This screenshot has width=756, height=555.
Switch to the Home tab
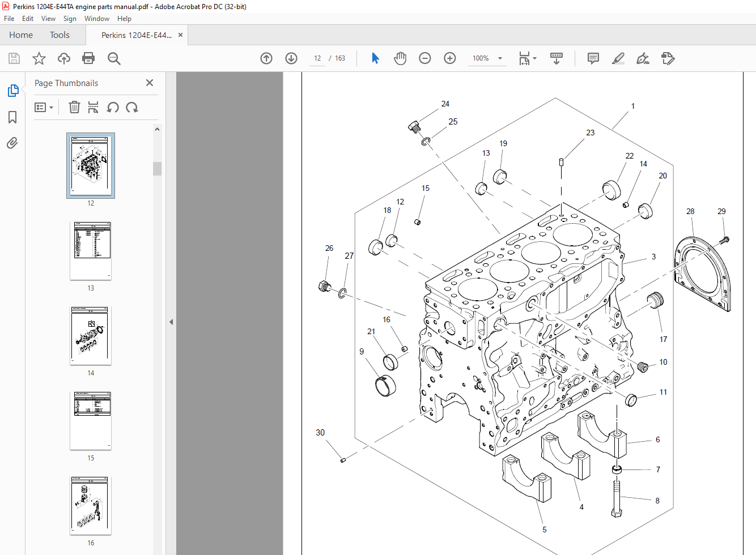click(21, 35)
